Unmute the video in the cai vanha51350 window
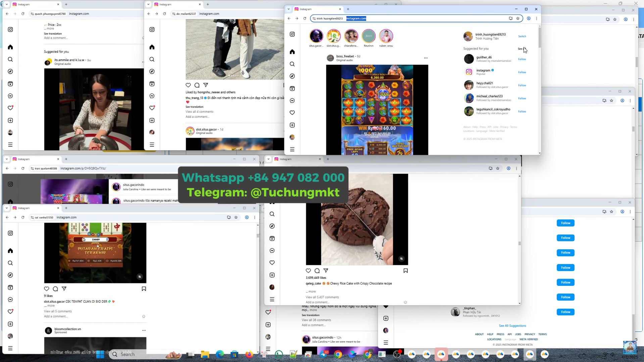The image size is (644, 362). point(140,277)
